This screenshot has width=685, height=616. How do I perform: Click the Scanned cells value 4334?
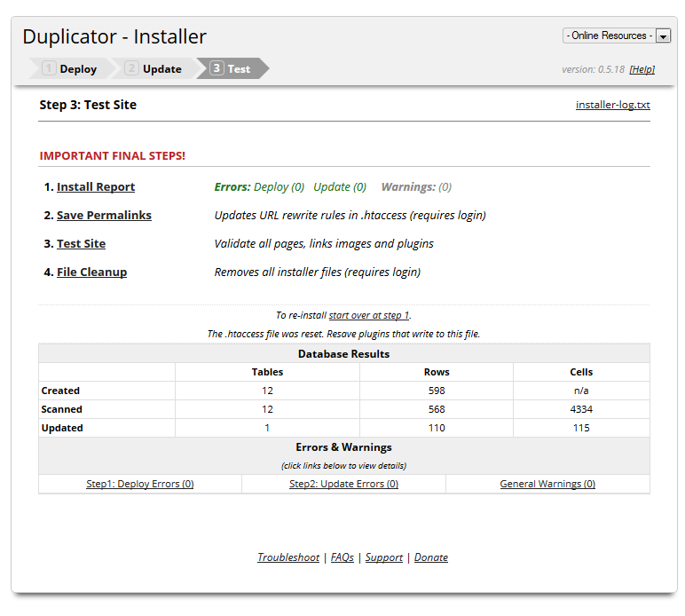[581, 409]
